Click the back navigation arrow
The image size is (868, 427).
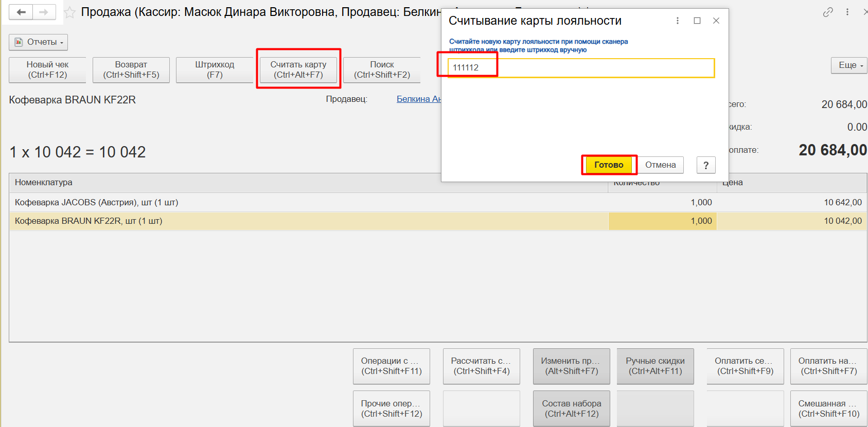[x=21, y=12]
